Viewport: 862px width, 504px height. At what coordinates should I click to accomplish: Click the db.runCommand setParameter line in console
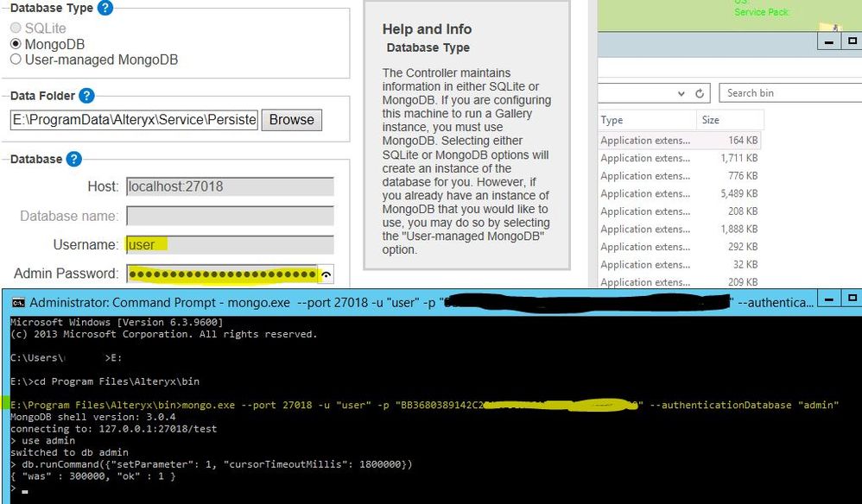(x=212, y=464)
